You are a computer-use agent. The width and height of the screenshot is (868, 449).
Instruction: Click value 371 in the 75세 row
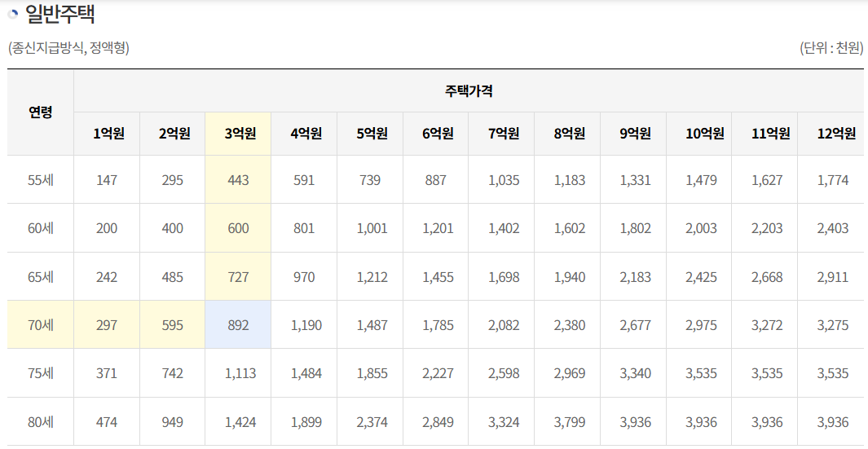(x=107, y=373)
